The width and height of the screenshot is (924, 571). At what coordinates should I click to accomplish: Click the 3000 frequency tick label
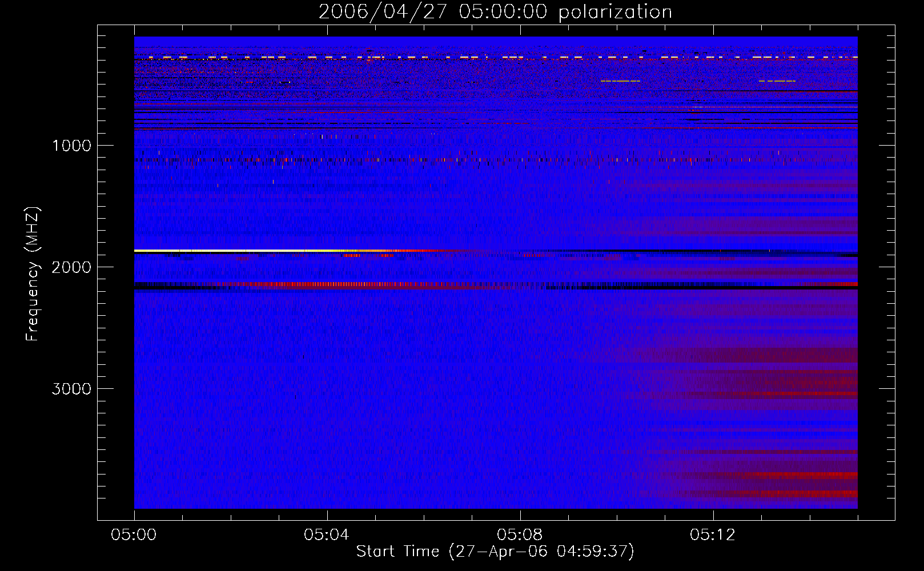pos(71,389)
